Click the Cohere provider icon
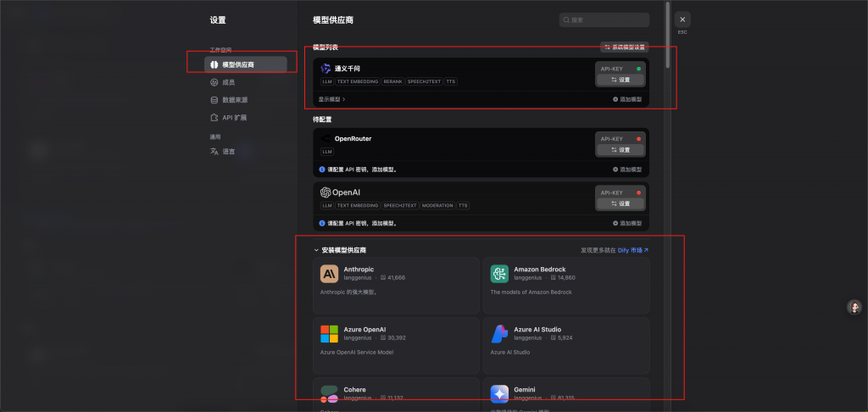 pos(330,393)
